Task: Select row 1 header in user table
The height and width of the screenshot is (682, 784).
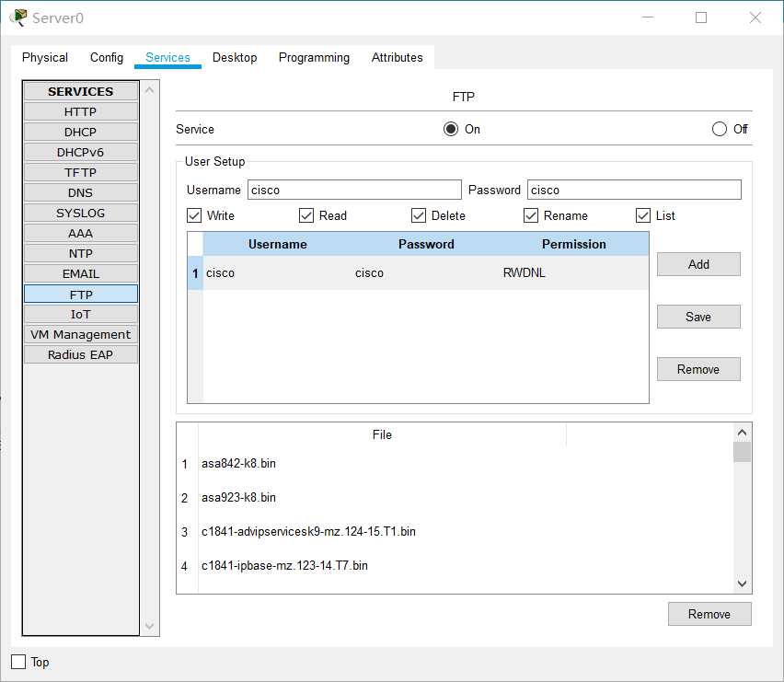Action: coord(195,273)
